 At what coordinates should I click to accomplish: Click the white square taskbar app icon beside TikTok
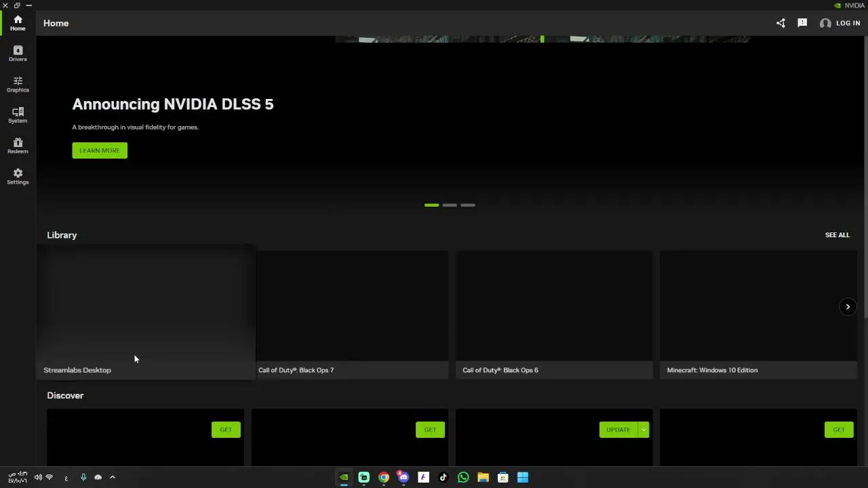coord(424,477)
